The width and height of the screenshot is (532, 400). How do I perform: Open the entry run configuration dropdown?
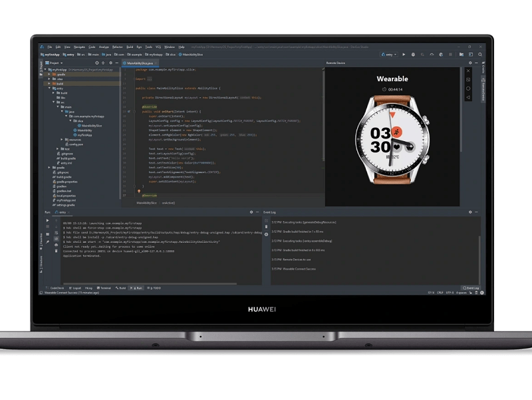[389, 55]
